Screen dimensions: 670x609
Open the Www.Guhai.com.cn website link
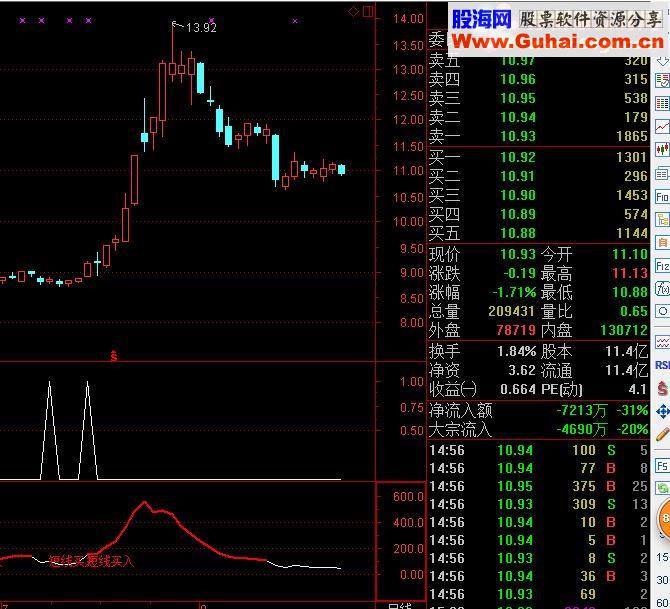558,41
